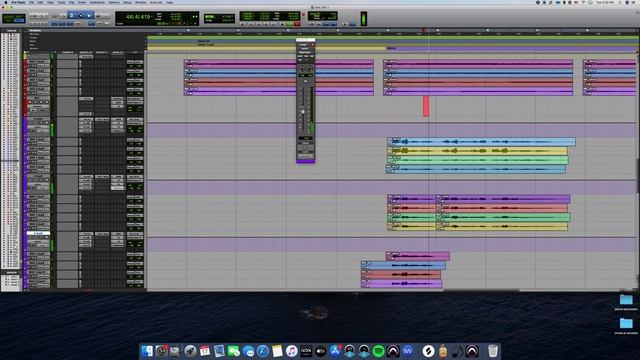Select the highlighted white track name

[38, 233]
